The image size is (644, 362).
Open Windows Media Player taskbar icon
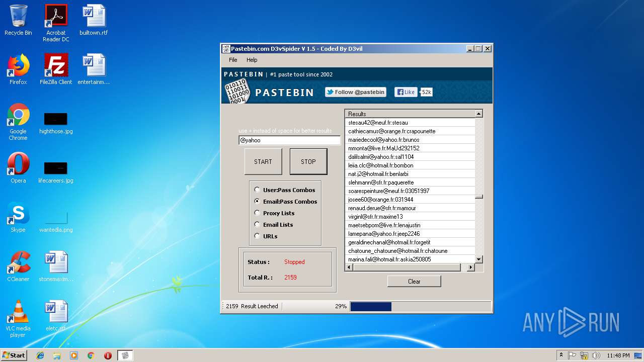(x=74, y=355)
